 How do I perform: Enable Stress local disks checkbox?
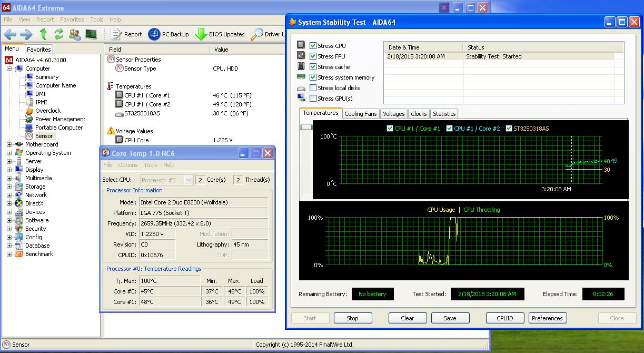[313, 88]
